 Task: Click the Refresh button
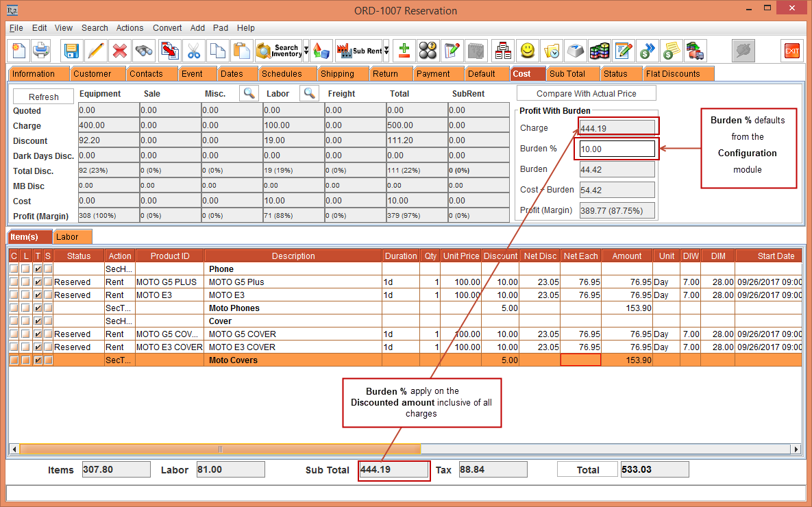tap(44, 97)
